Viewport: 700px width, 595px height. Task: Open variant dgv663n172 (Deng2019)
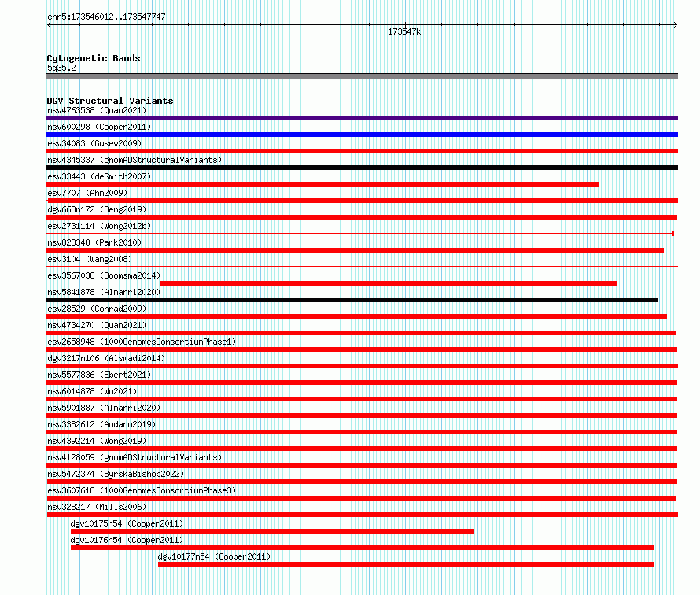(97, 209)
